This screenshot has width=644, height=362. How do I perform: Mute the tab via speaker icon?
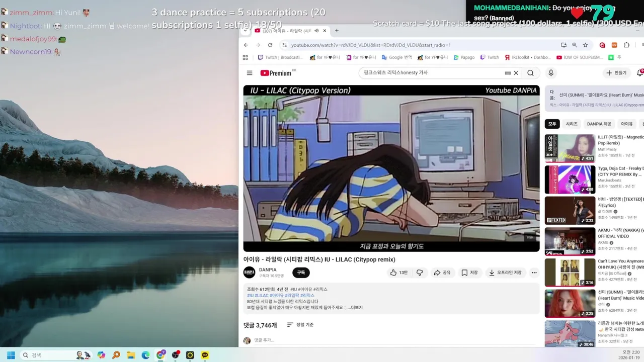coord(317,31)
